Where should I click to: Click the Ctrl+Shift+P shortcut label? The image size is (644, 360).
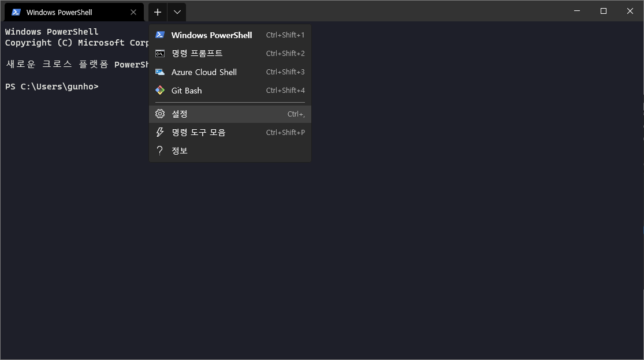285,132
